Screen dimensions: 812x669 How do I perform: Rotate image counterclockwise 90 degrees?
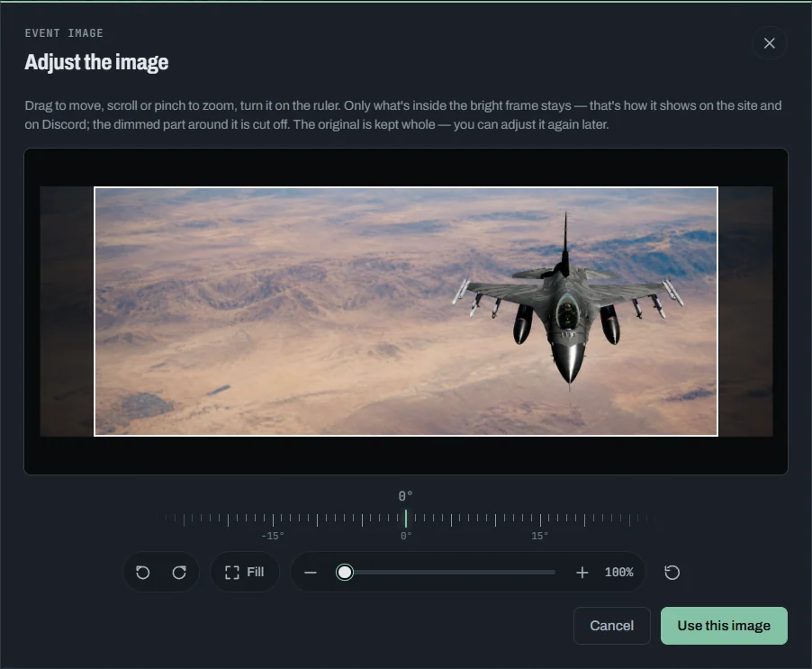(x=143, y=572)
